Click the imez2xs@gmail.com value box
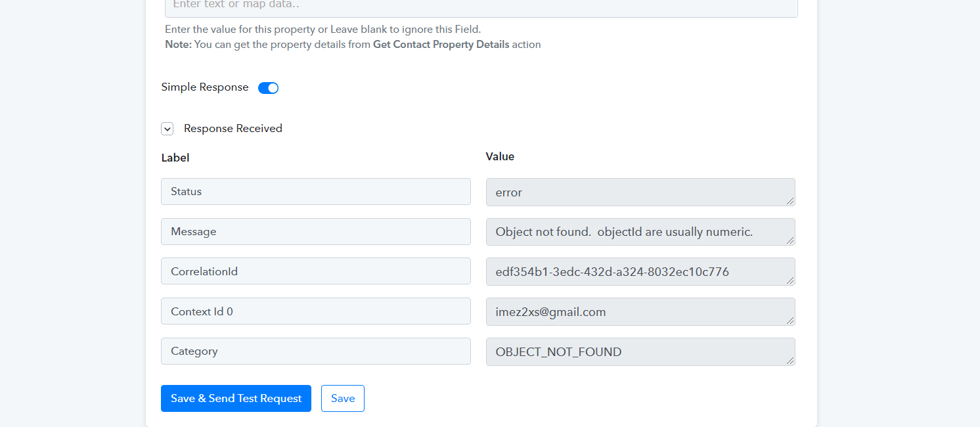 pyautogui.click(x=640, y=311)
